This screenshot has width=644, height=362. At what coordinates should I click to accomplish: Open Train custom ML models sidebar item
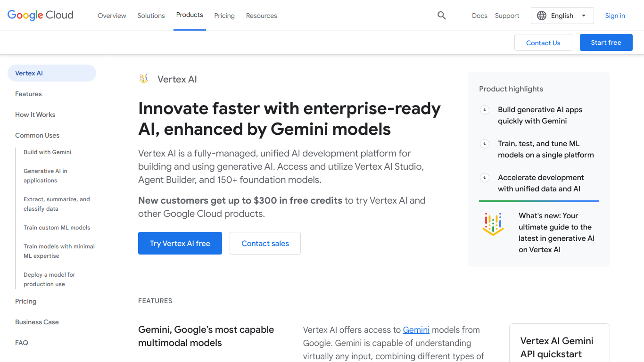57,228
